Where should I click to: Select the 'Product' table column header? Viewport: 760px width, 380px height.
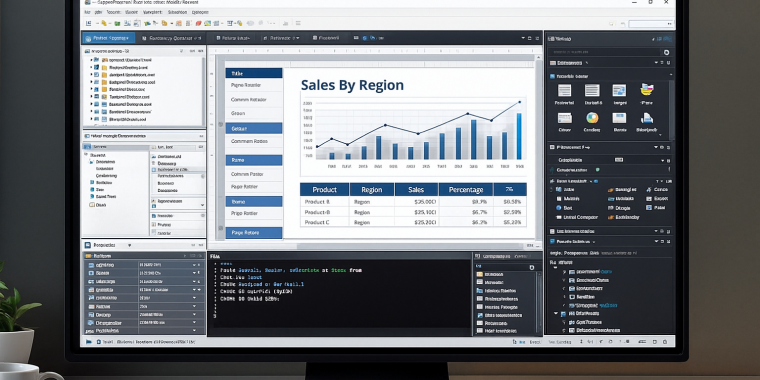click(x=324, y=190)
